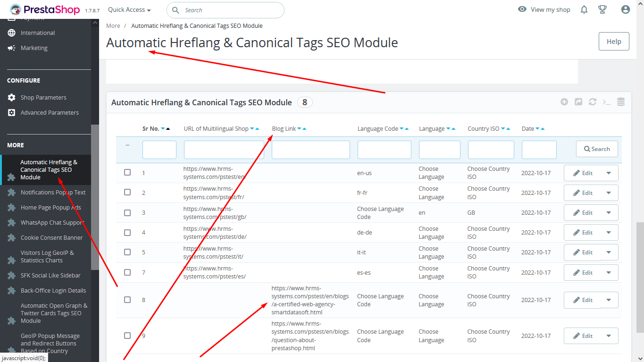The image size is (644, 362).
Task: Click the puzzle icon beside Home Page Popup Ads
Action: tap(11, 208)
